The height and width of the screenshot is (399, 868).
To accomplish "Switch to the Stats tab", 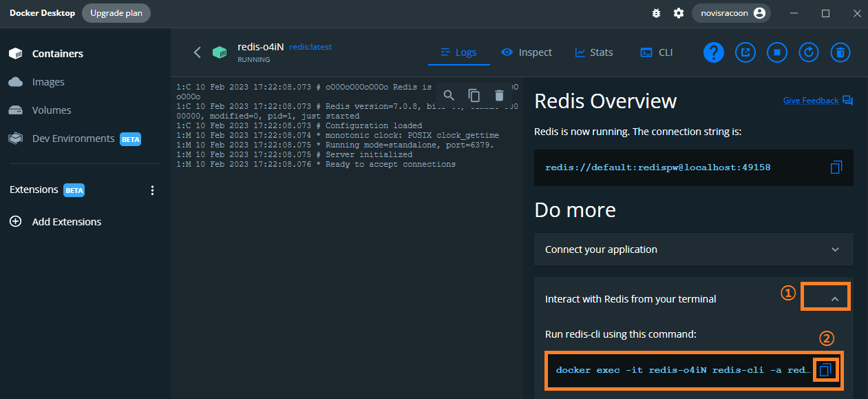I will point(594,52).
